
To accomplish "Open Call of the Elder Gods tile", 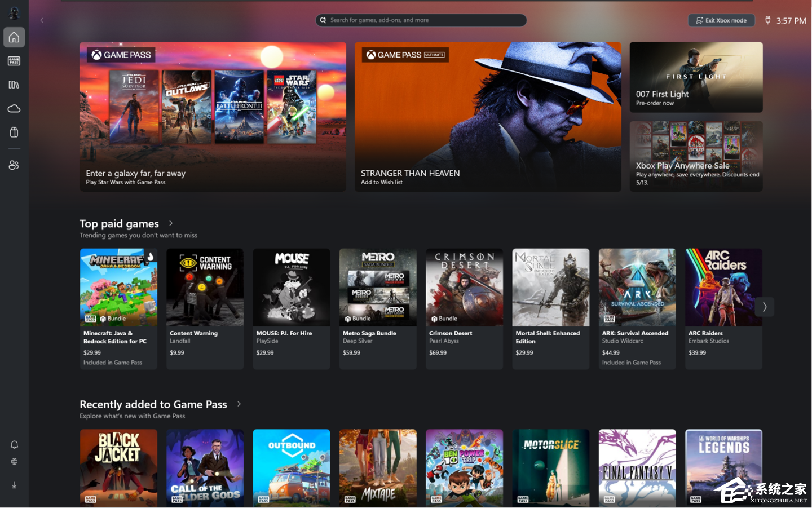I will click(x=205, y=468).
